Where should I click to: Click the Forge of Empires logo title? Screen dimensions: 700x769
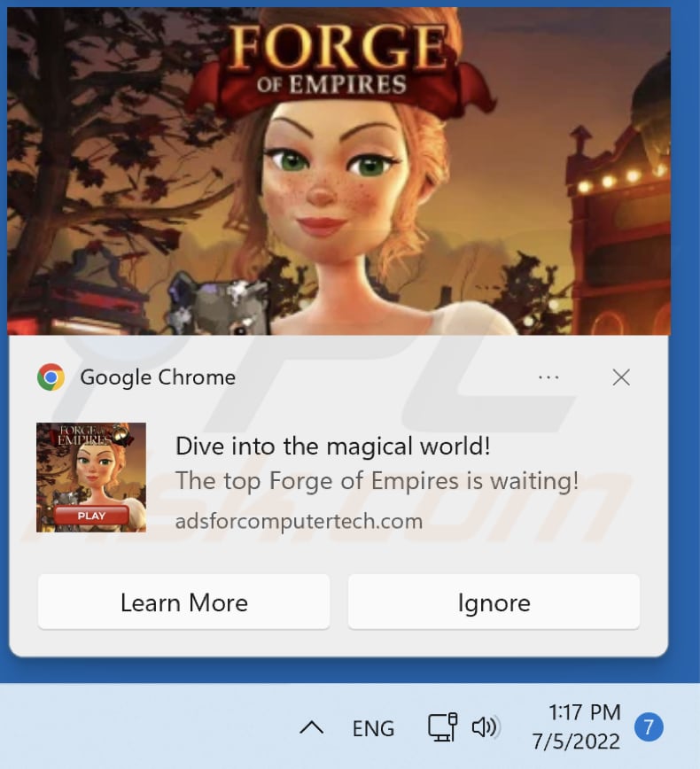pos(337,60)
